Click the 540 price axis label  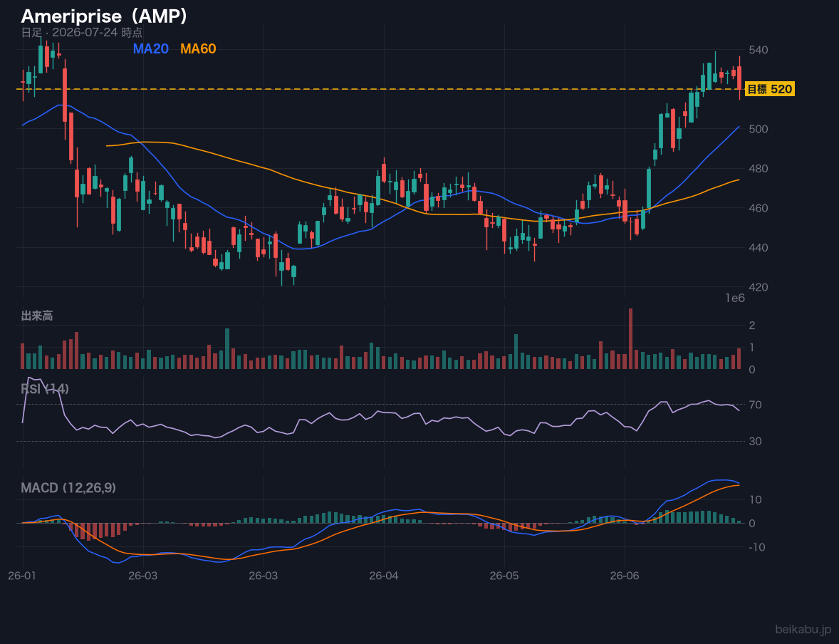pos(759,50)
